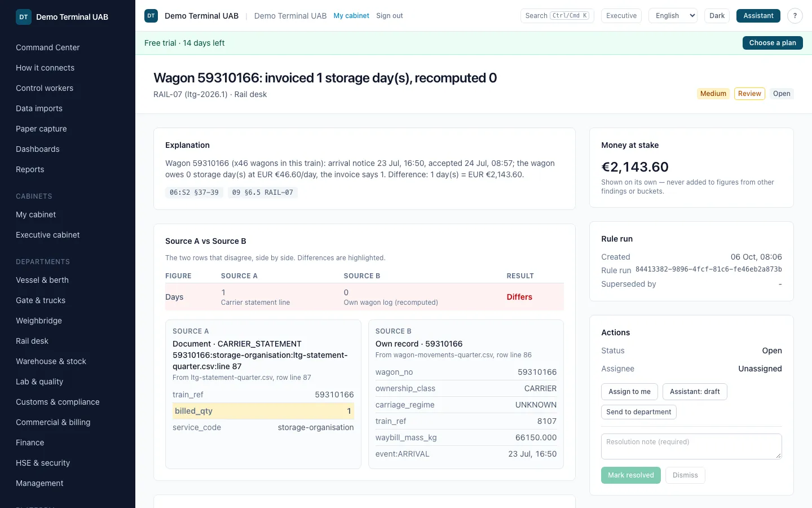Screen dimensions: 812x508
Task: Click Choose a plan button
Action: (x=773, y=43)
